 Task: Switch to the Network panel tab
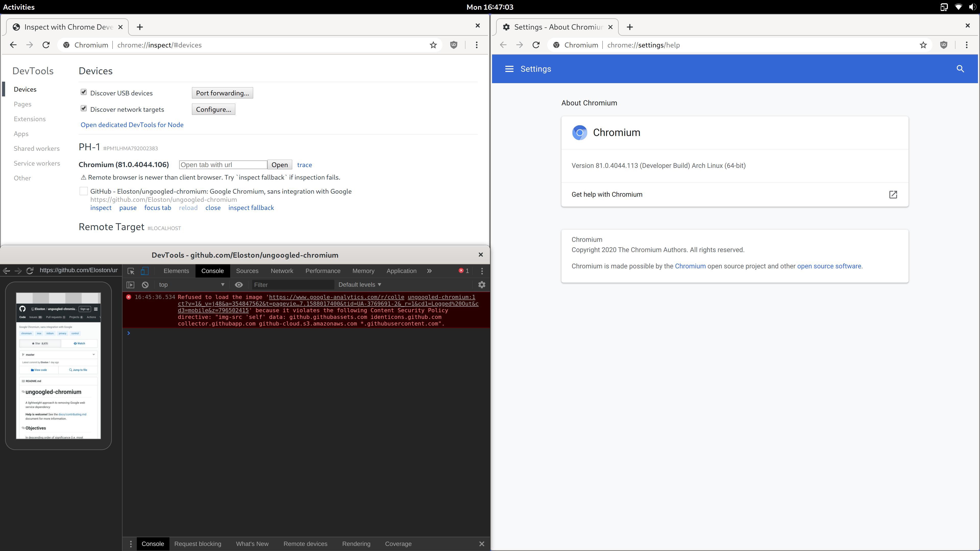(282, 271)
